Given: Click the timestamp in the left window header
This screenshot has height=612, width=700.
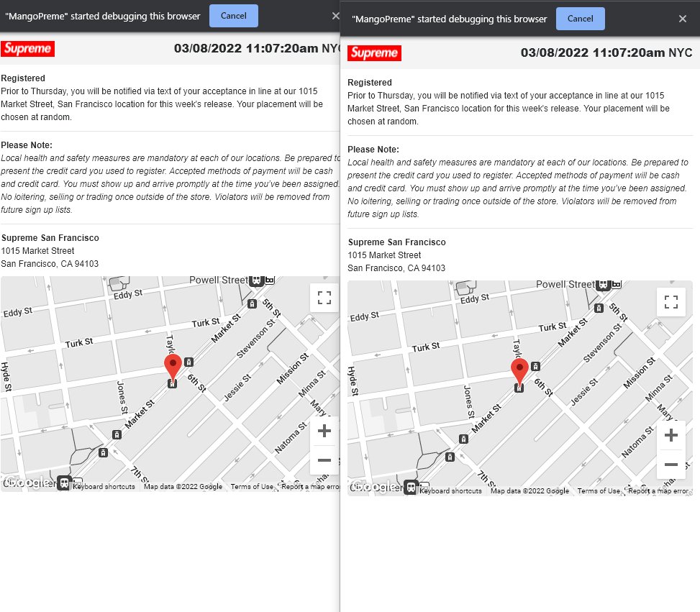Looking at the screenshot, I should coord(257,48).
